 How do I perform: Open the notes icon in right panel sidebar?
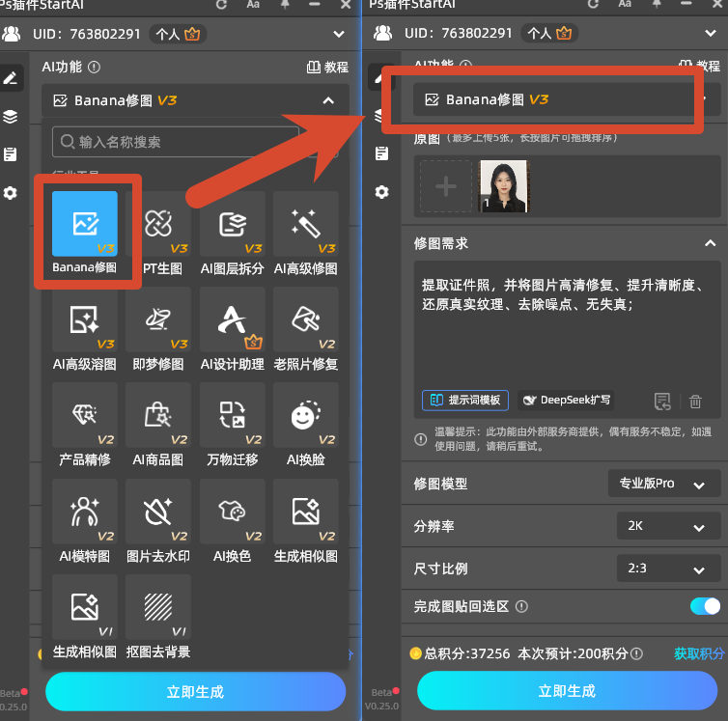click(x=381, y=153)
